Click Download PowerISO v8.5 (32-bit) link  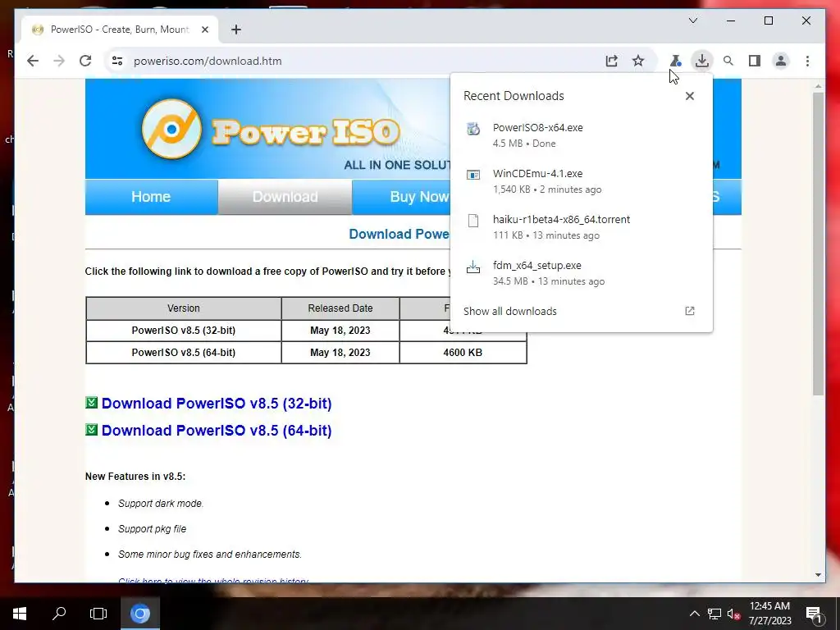point(217,404)
